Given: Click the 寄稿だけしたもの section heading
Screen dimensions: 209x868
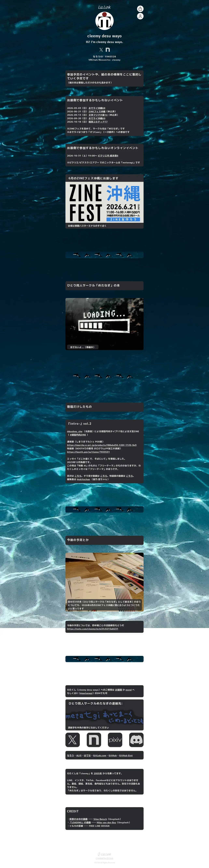Looking at the screenshot, I should 79,407.
